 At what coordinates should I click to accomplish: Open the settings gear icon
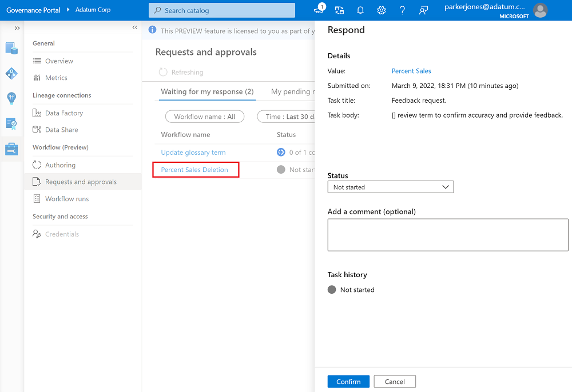(x=382, y=10)
